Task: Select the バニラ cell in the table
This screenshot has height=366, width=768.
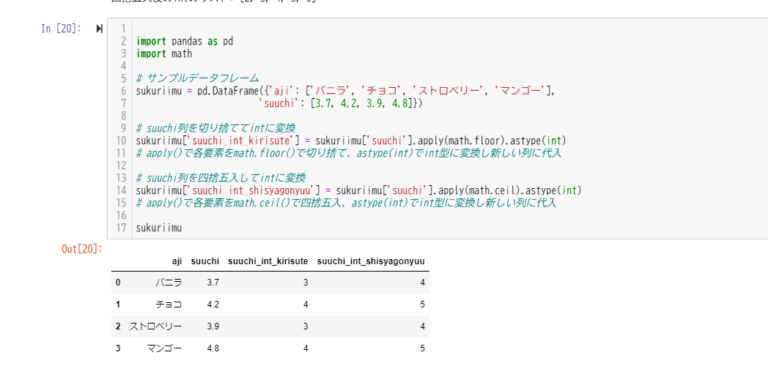Action: 169,283
